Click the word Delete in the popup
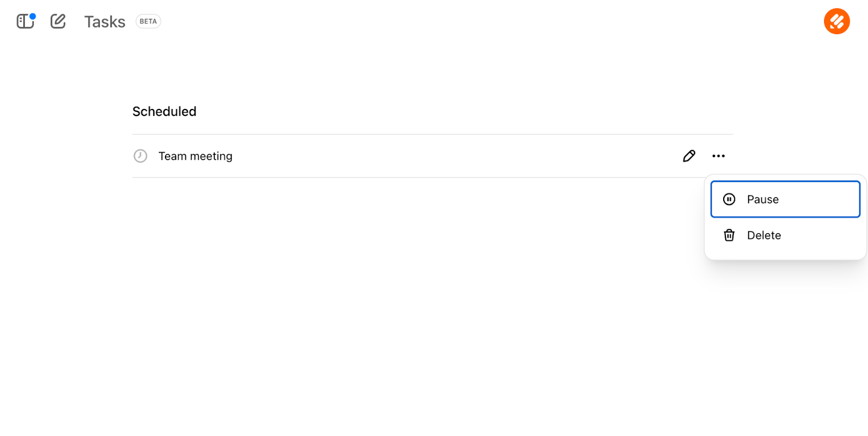Image resolution: width=868 pixels, height=436 pixels. click(764, 235)
